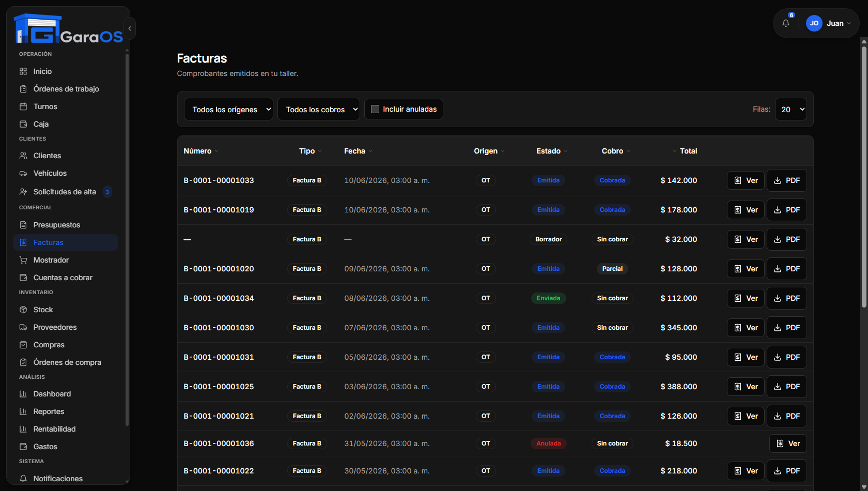Click the Caja wallet icon
The image size is (868, 491).
tap(23, 124)
